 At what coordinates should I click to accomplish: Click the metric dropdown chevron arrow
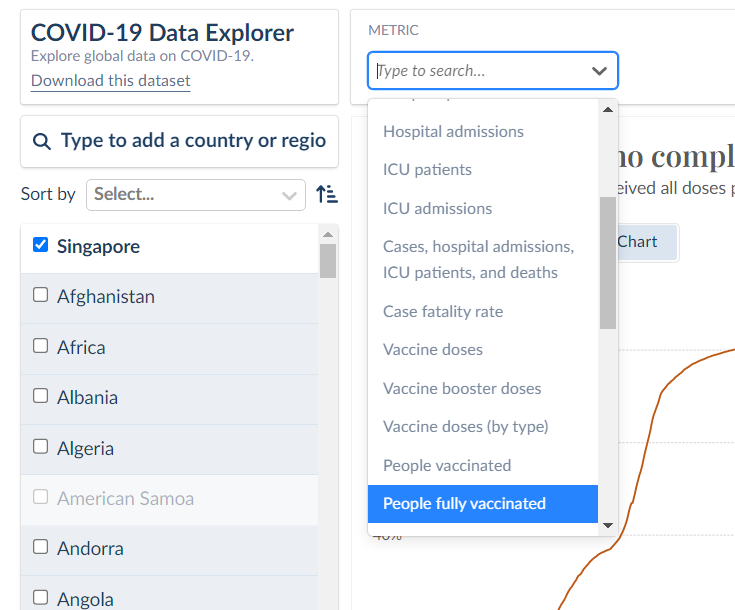[599, 71]
